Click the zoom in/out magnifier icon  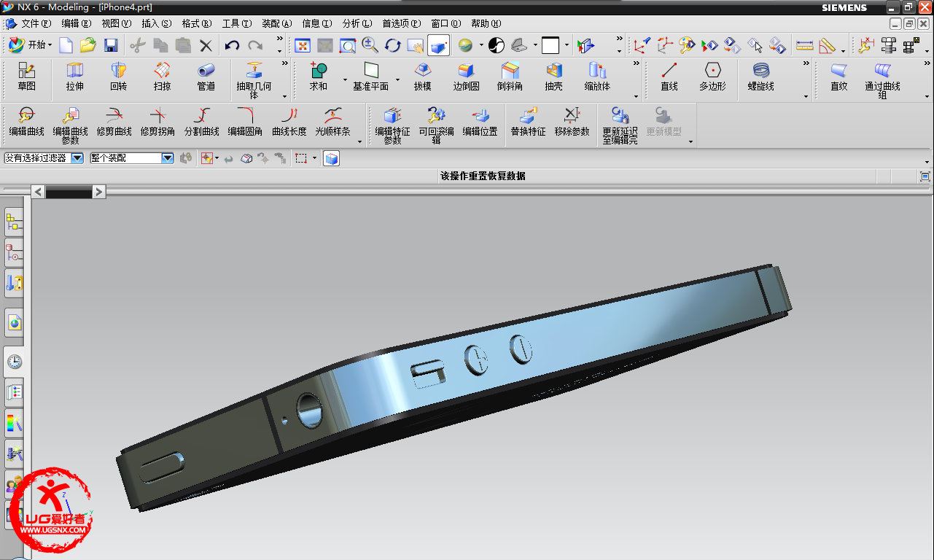point(370,45)
